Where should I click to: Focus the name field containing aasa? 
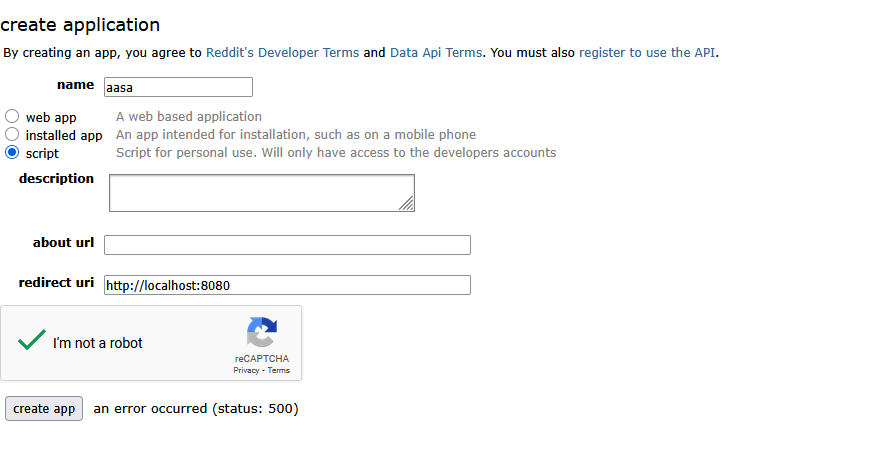click(178, 88)
